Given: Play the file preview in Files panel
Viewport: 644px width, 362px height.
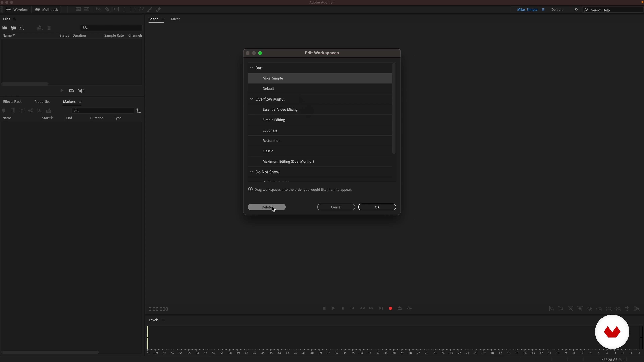Looking at the screenshot, I should (62, 90).
